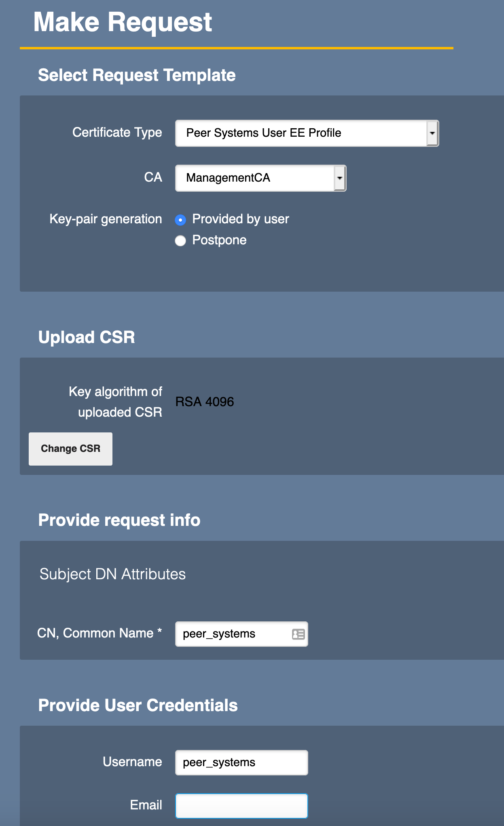
Task: Click the "Provide request info" heading
Action: (119, 520)
